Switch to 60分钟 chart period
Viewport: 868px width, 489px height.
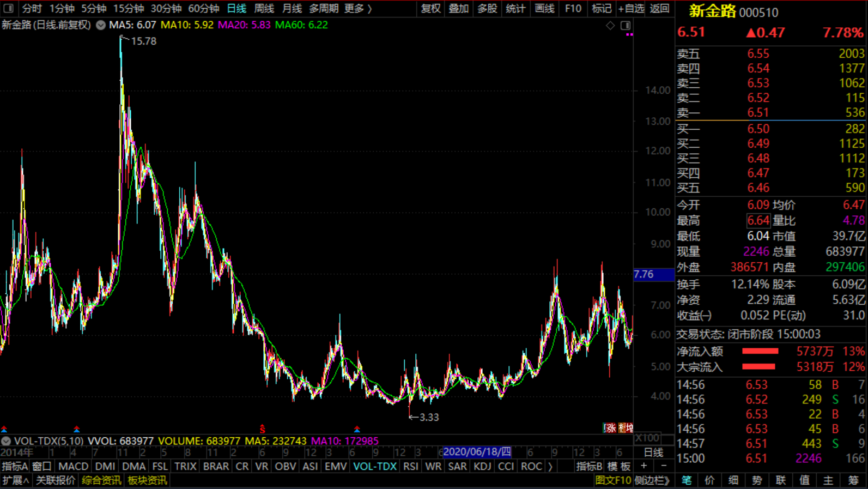click(x=204, y=8)
